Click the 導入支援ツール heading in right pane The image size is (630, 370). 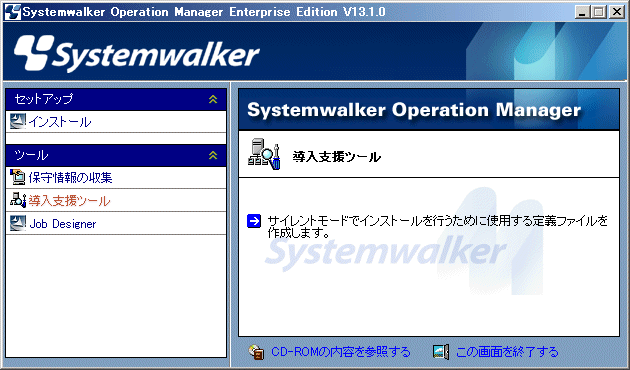point(336,157)
